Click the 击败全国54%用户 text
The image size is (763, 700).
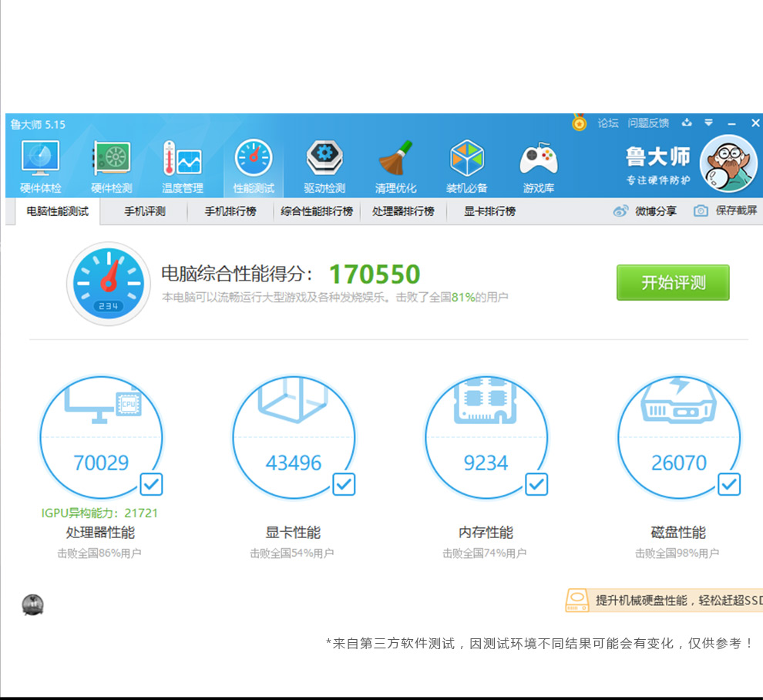click(x=292, y=553)
